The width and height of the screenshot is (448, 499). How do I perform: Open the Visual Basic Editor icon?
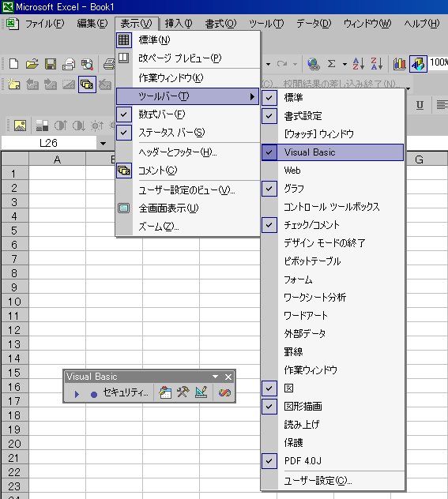click(x=165, y=392)
